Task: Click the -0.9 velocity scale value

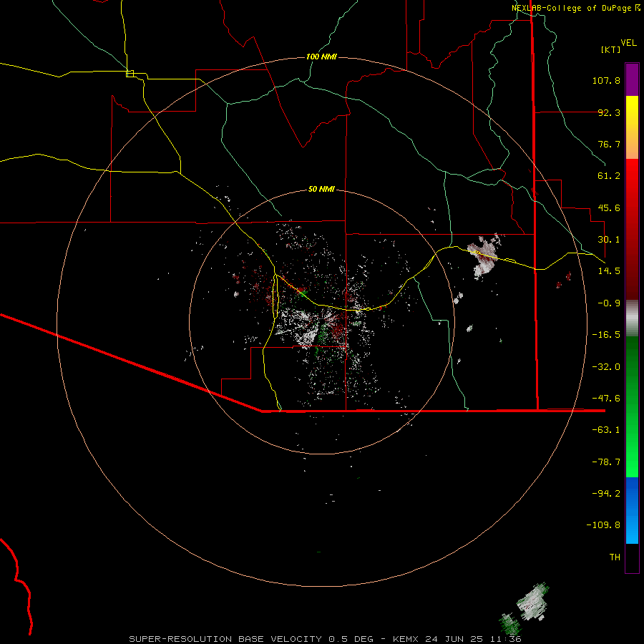Action: click(x=609, y=303)
